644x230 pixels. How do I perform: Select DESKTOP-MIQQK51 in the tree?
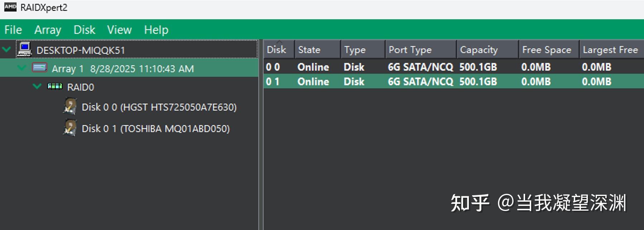(x=81, y=50)
